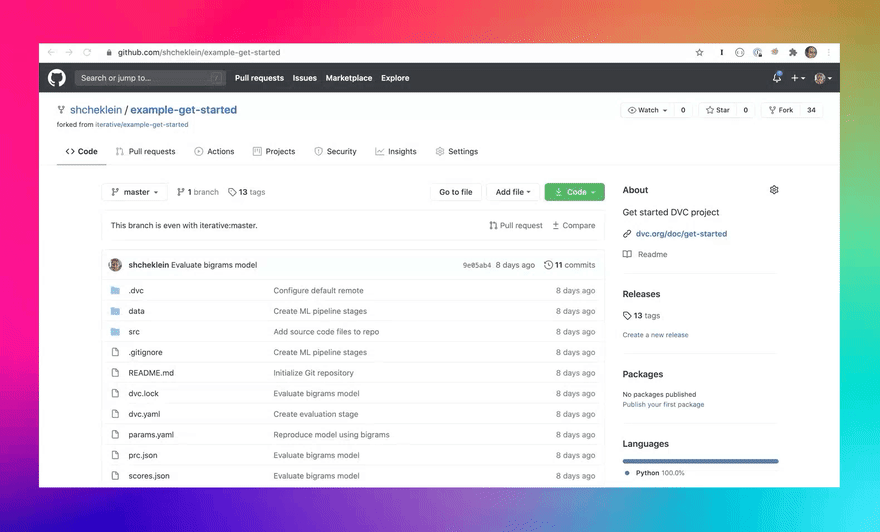Open Chrome three-dot menu
880x532 pixels.
[x=828, y=52]
